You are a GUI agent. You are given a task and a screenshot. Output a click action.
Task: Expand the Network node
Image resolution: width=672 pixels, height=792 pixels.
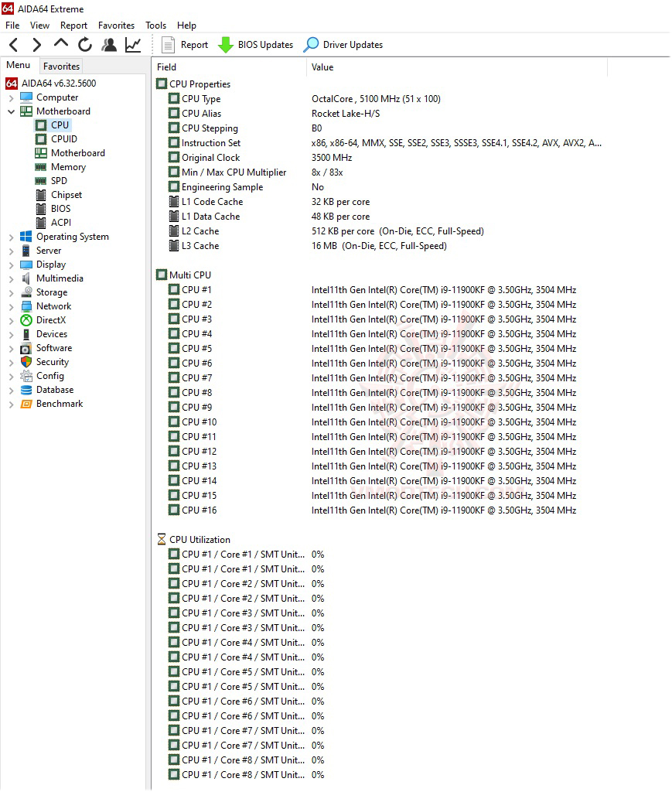(x=11, y=306)
